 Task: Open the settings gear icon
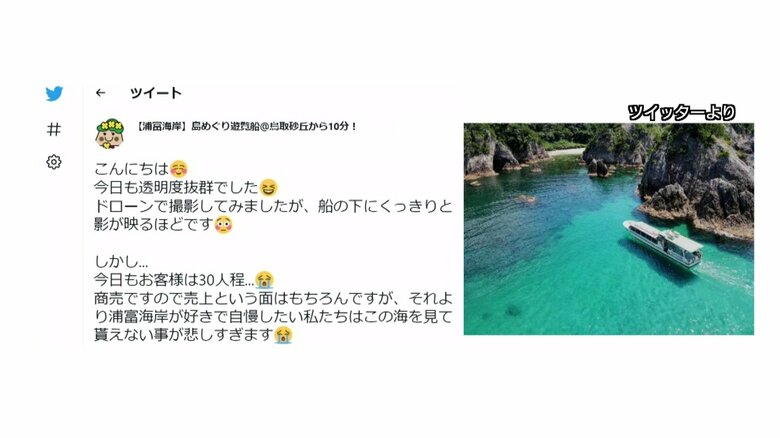54,162
